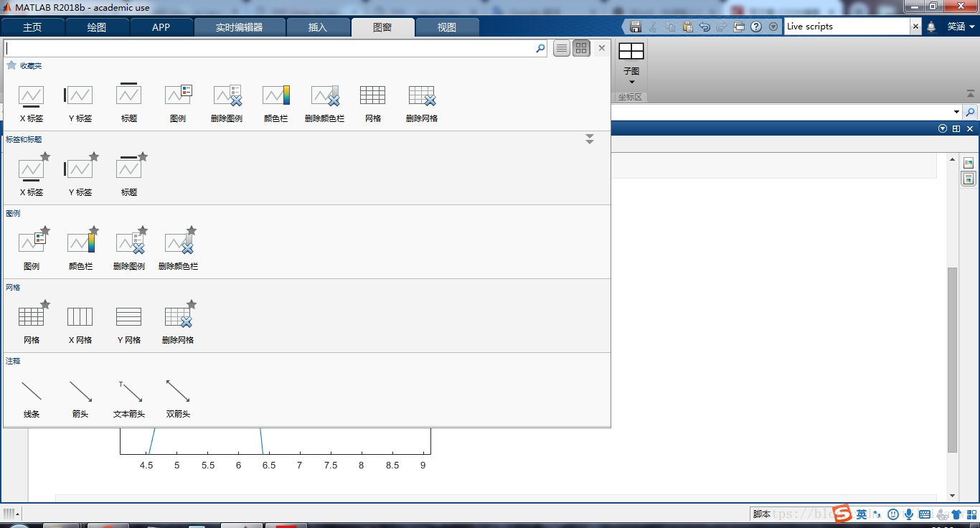Viewport: 980px width, 528px height.
Task: Choose 标题 under the 标签和标题 section
Action: (x=129, y=177)
